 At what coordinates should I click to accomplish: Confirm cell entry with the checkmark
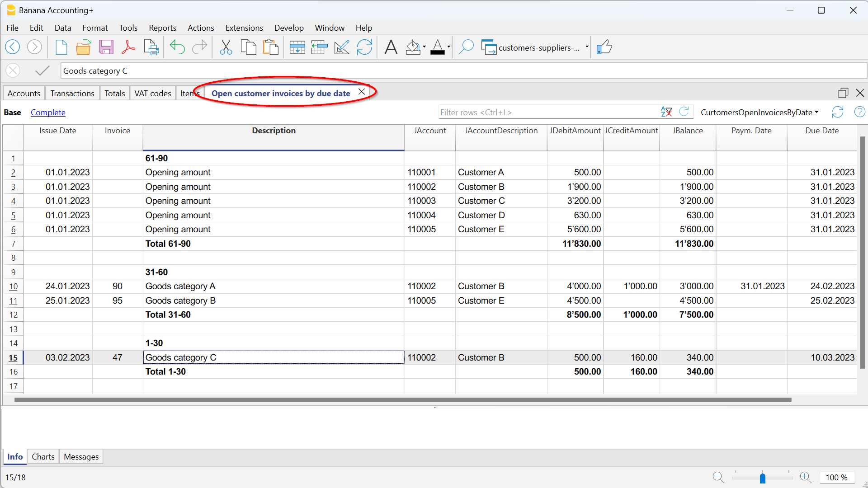coord(42,70)
